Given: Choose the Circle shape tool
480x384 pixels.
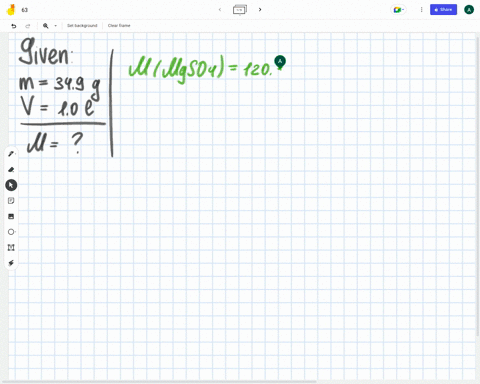Looking at the screenshot, I should click(11, 232).
